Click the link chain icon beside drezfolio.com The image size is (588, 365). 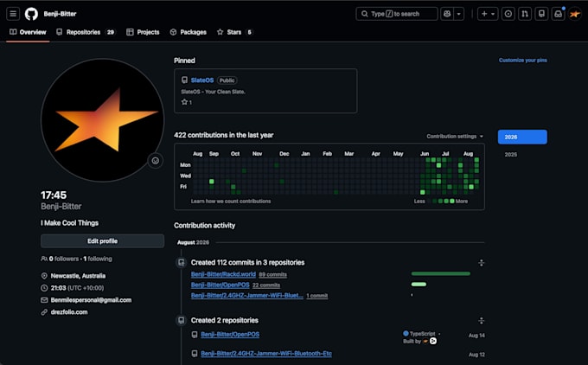click(x=44, y=312)
